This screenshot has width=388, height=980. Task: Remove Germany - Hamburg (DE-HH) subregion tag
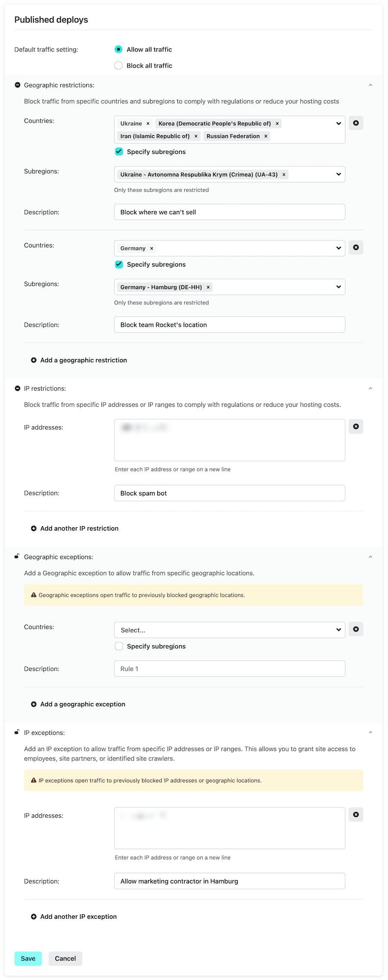coord(208,287)
